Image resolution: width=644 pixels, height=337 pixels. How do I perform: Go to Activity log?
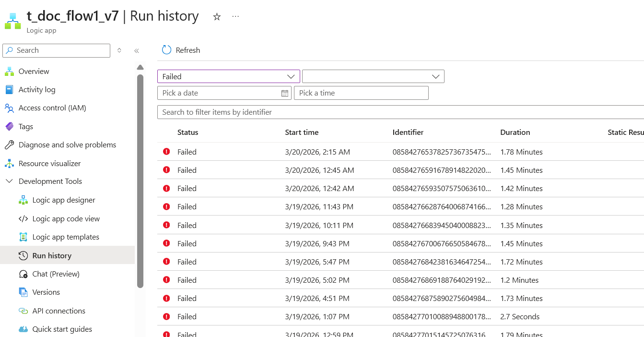[36, 90]
